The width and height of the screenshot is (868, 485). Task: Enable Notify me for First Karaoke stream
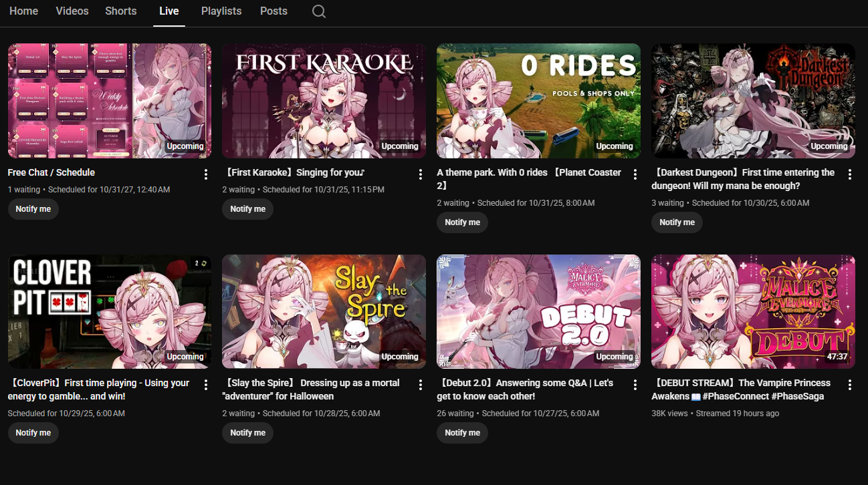point(247,209)
